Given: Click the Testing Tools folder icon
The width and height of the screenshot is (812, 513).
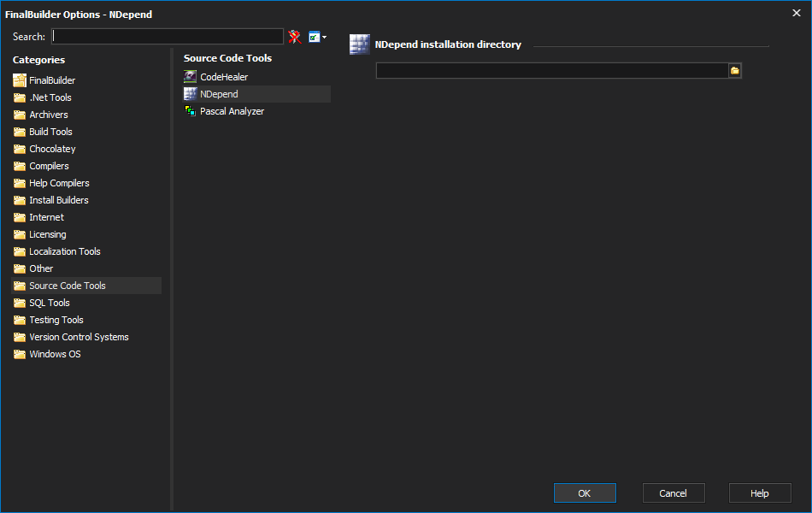Looking at the screenshot, I should pos(20,320).
